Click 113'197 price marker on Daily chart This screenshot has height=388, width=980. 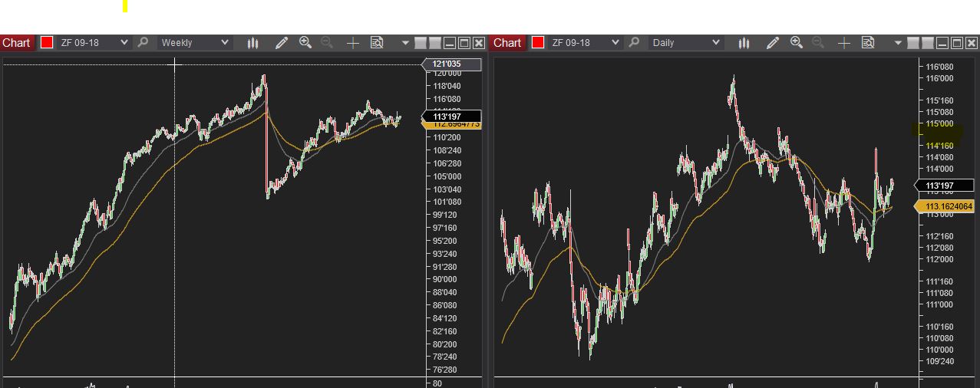tap(944, 186)
